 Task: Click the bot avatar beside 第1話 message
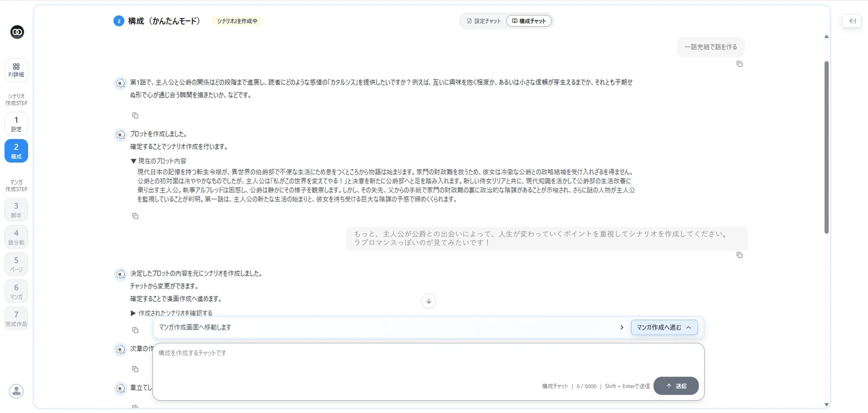pyautogui.click(x=120, y=83)
